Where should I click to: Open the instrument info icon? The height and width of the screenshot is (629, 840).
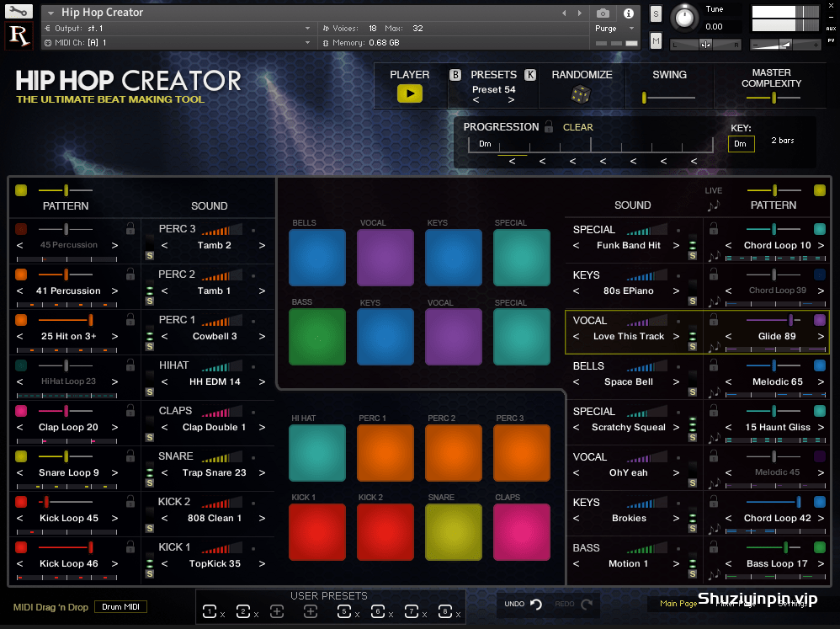629,13
